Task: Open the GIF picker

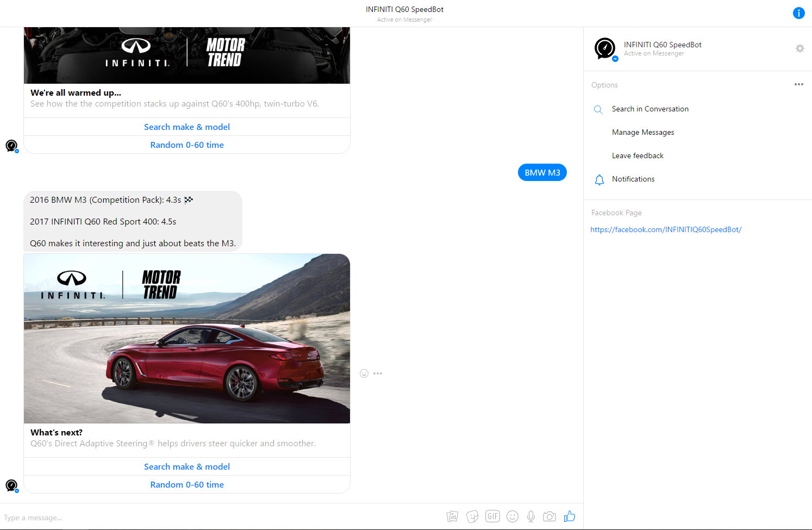Action: tap(492, 516)
